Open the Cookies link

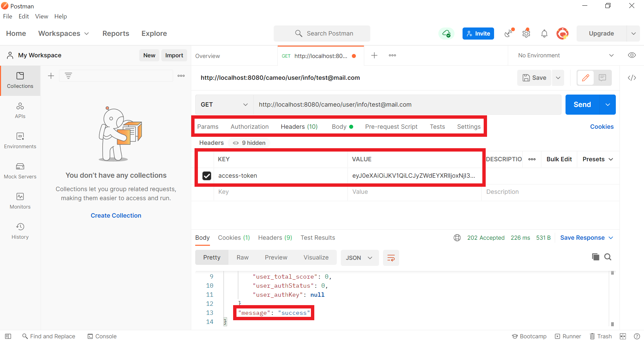[x=602, y=127]
